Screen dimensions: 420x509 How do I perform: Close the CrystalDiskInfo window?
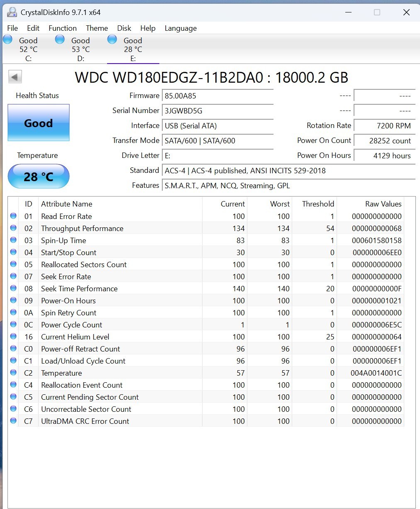[x=407, y=12]
